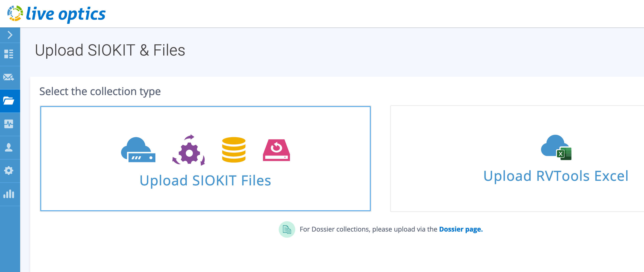Screen dimensions: 644x272
Task: Expand the collapsed left sidebar
Action: pyautogui.click(x=10, y=35)
